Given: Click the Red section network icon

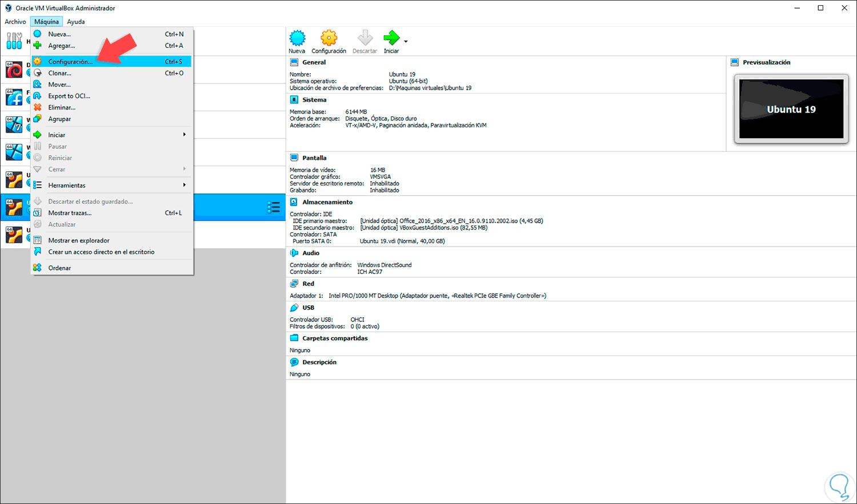Looking at the screenshot, I should 294,284.
